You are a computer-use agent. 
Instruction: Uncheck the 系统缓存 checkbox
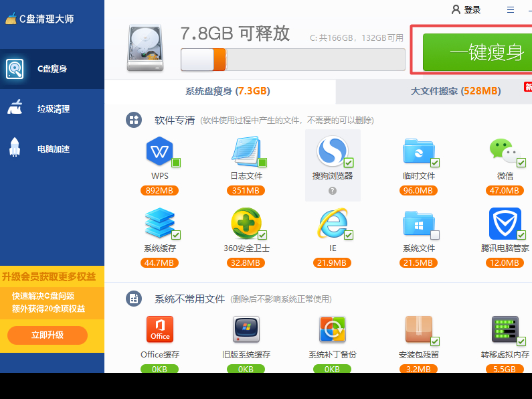176,235
